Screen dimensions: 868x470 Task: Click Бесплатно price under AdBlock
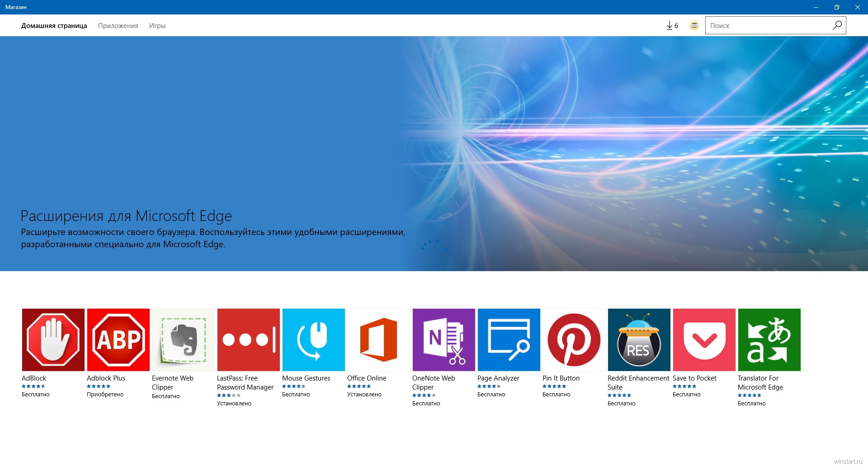(36, 395)
